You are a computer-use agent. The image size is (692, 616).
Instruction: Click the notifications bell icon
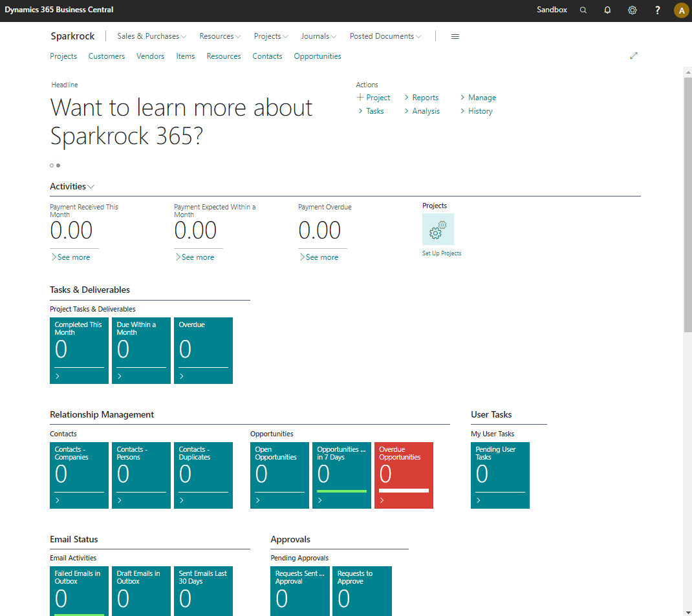[607, 10]
